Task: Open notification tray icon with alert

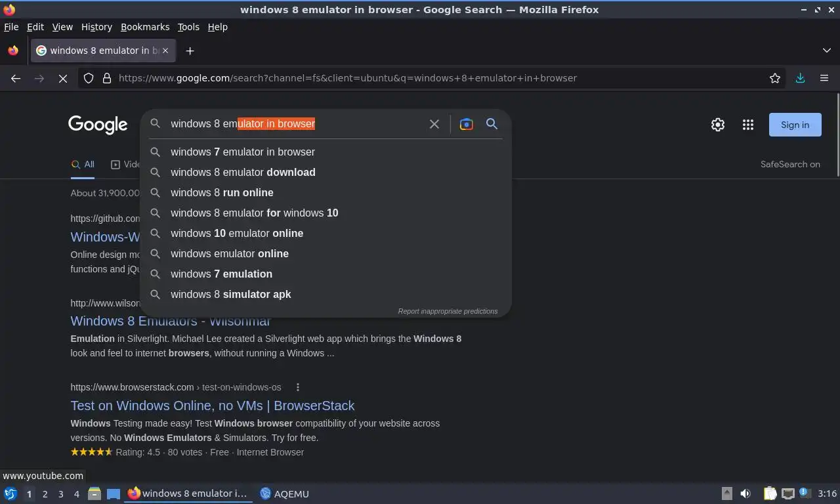Action: click(x=805, y=493)
